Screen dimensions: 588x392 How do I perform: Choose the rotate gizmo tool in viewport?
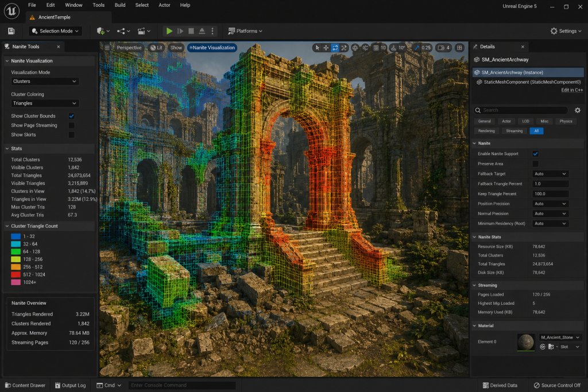pyautogui.click(x=335, y=48)
